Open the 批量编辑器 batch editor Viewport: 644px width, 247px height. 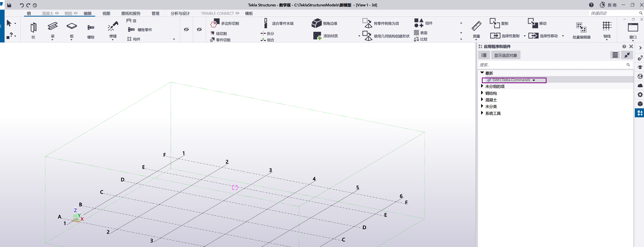coord(581,31)
